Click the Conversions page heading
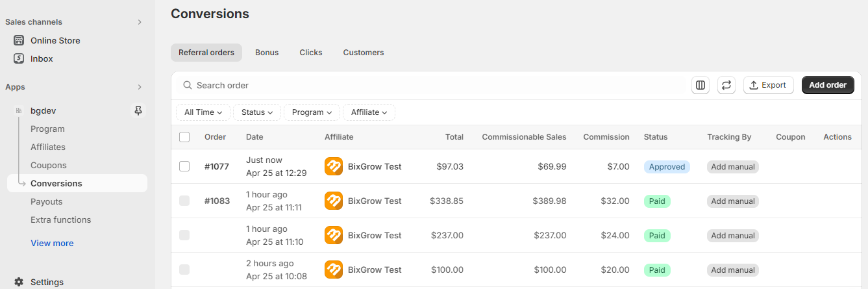The image size is (868, 289). (210, 14)
